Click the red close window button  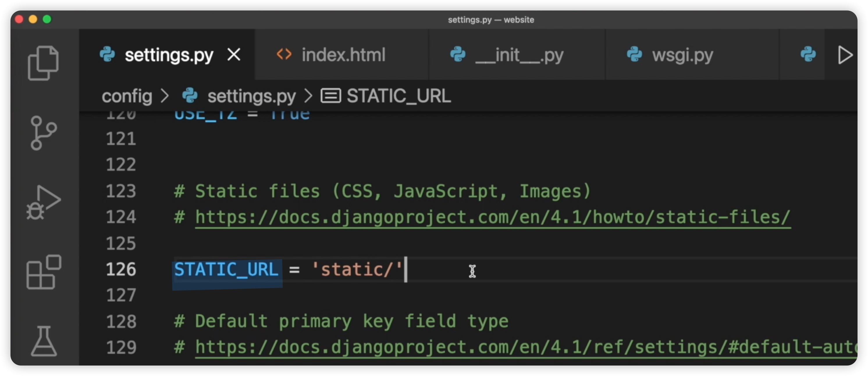19,19
